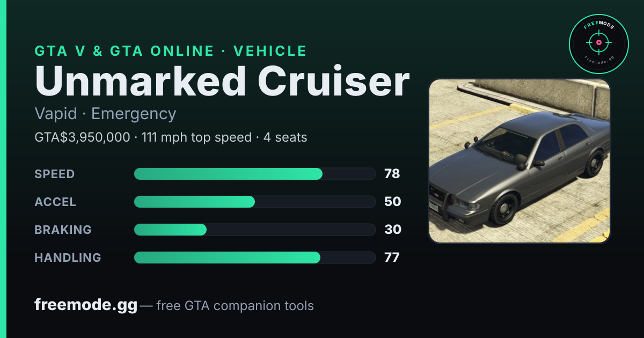The height and width of the screenshot is (338, 644).
Task: Click the GTA V & GTA ONLINE · VEHICLE label
Action: [x=171, y=51]
